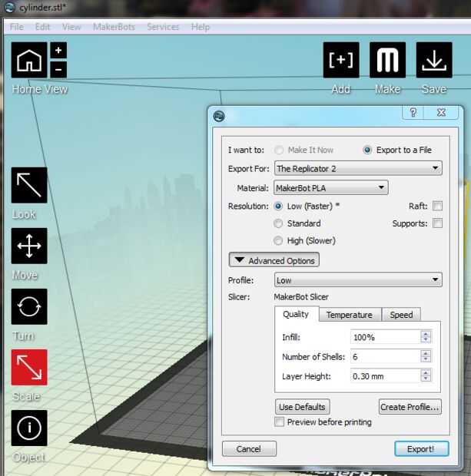Select the Look tool
The width and height of the screenshot is (471, 476).
(29, 185)
